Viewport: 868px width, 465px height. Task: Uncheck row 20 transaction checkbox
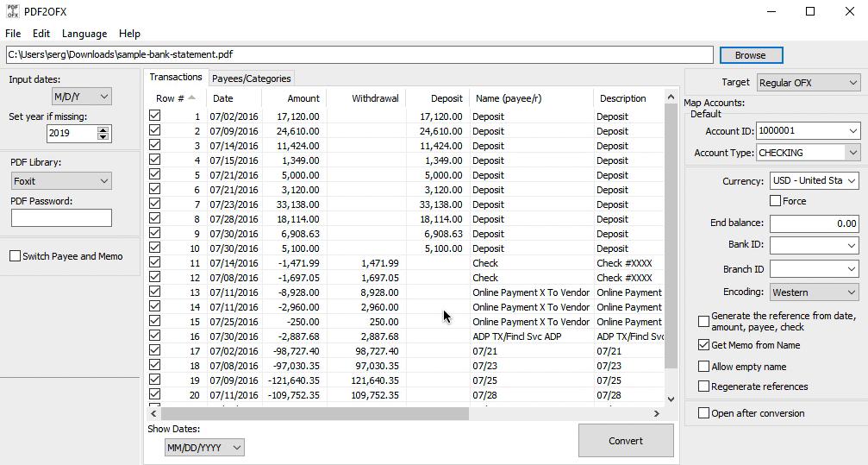click(155, 394)
